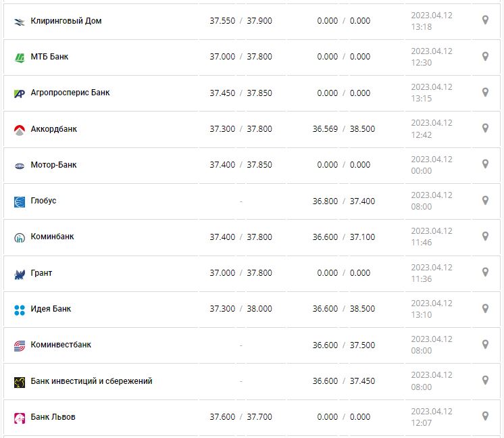
Task: Click the Глобус location pin icon
Action: coord(485,200)
